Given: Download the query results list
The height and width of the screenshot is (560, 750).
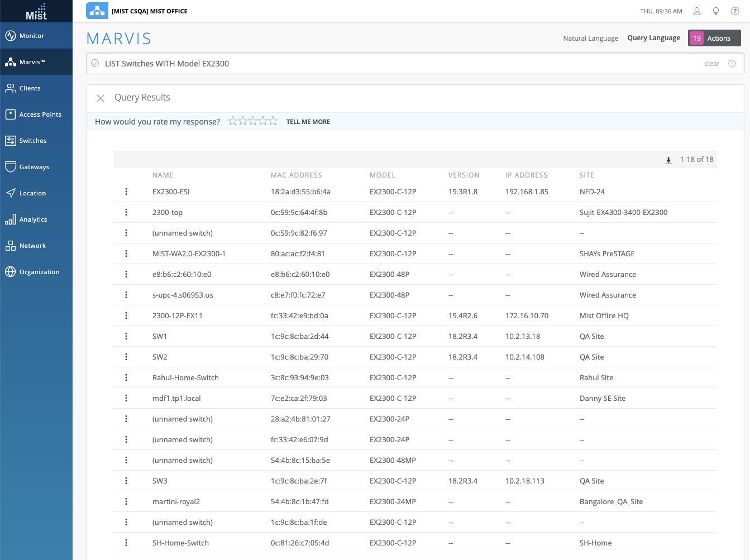Looking at the screenshot, I should coord(668,160).
